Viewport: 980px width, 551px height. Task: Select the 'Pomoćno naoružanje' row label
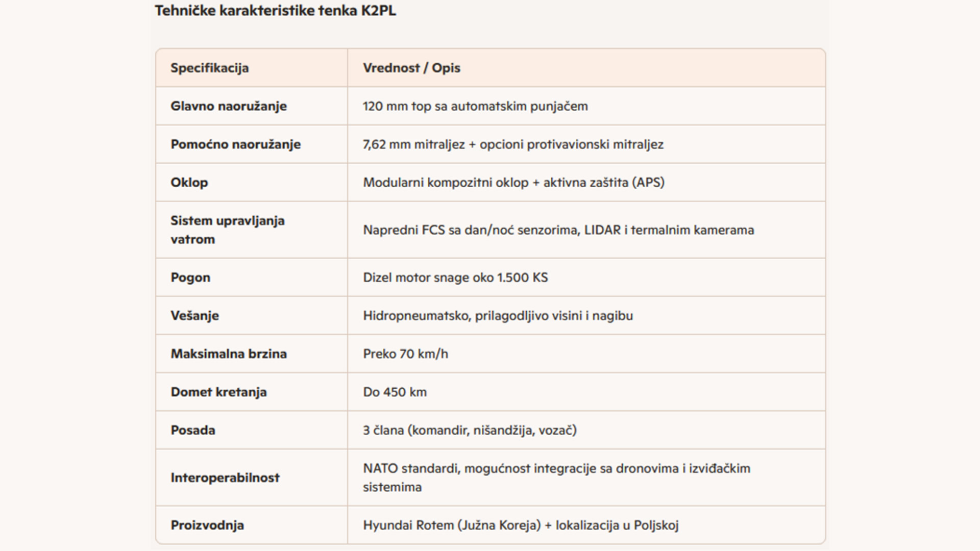(236, 144)
